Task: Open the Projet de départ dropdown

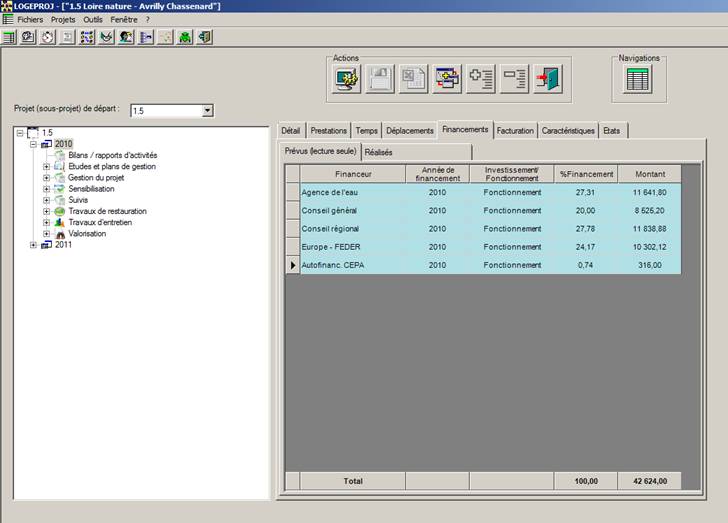Action: tap(207, 111)
